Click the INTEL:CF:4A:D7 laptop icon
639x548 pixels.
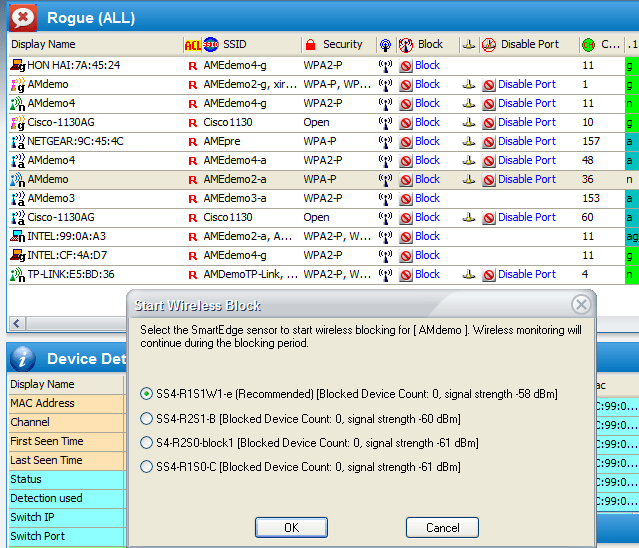click(x=18, y=255)
